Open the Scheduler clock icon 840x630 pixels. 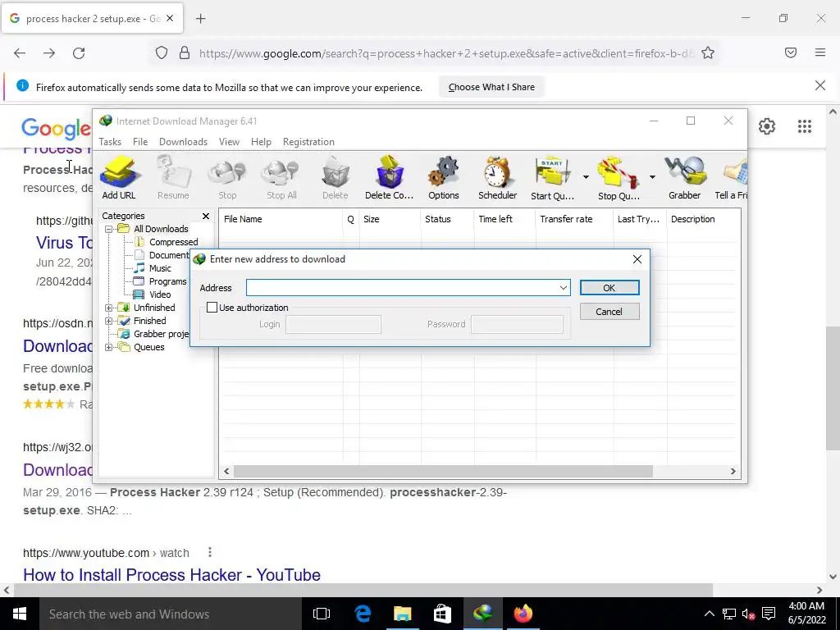coord(498,178)
